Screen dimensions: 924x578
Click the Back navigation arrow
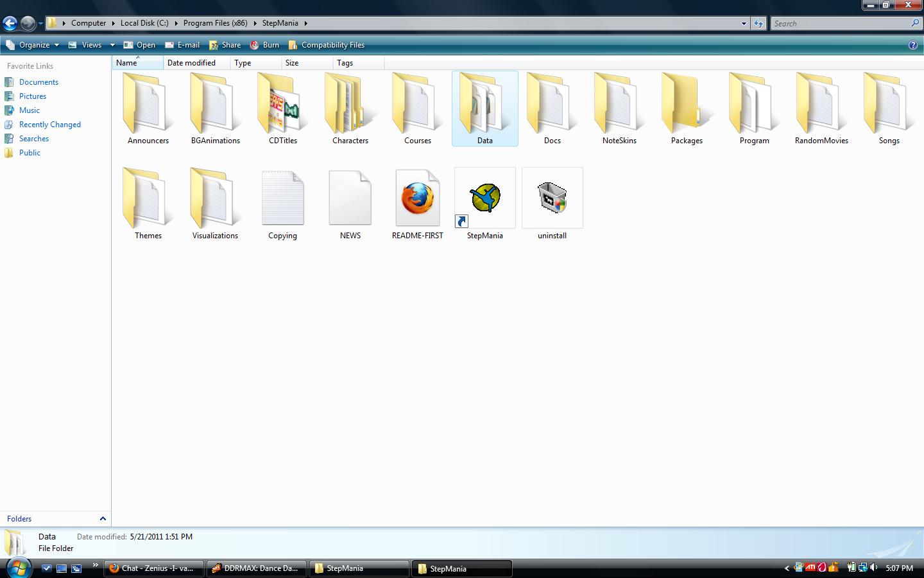click(x=10, y=24)
